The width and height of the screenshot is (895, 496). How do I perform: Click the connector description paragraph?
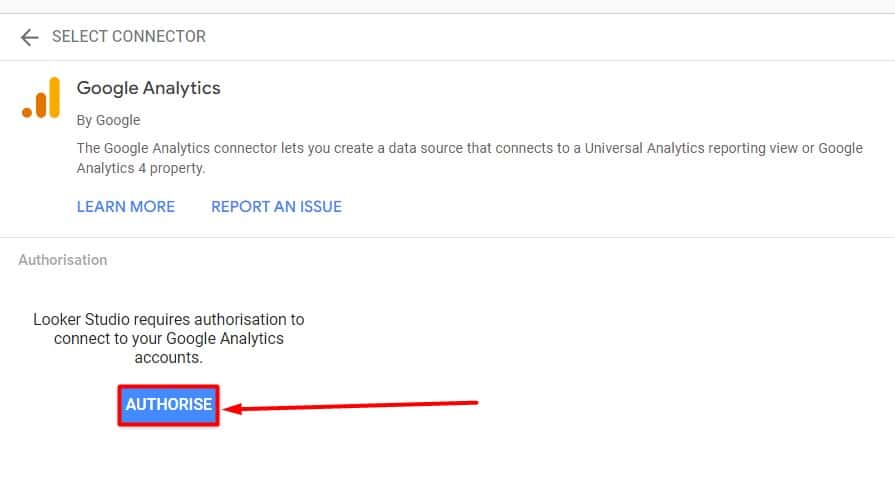pos(469,158)
